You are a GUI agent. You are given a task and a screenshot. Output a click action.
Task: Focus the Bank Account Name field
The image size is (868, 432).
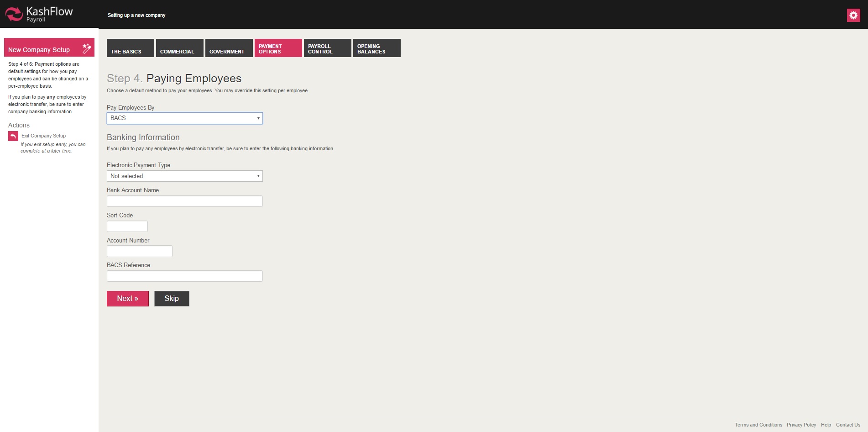pyautogui.click(x=184, y=201)
